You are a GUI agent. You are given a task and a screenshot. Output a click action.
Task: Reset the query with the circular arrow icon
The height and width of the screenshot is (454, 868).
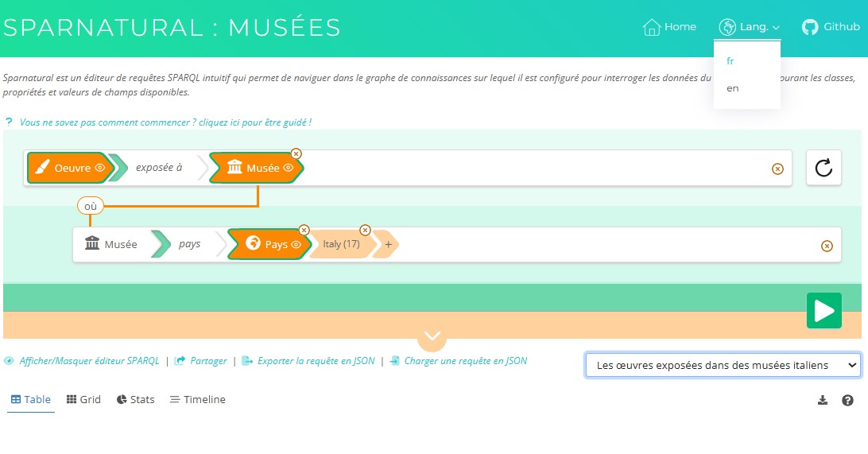(823, 168)
